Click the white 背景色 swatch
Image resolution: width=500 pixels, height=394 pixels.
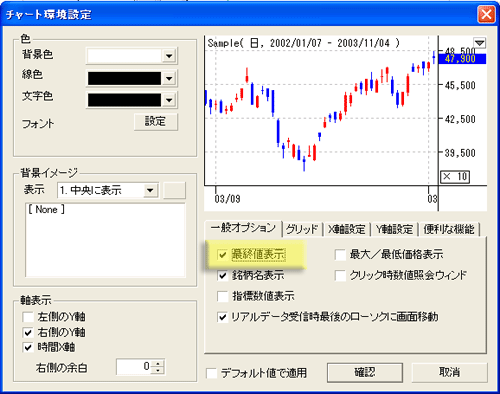tap(125, 56)
